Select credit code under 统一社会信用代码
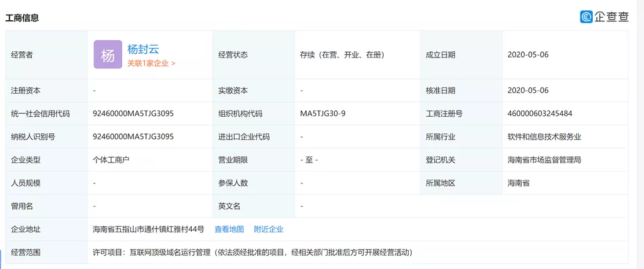Screen dimensions: 644x269 tap(133, 113)
